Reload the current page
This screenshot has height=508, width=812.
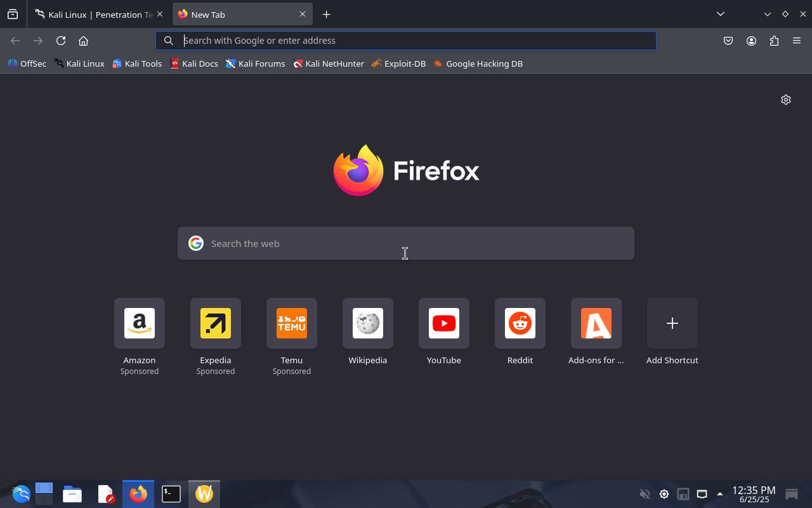(x=61, y=41)
